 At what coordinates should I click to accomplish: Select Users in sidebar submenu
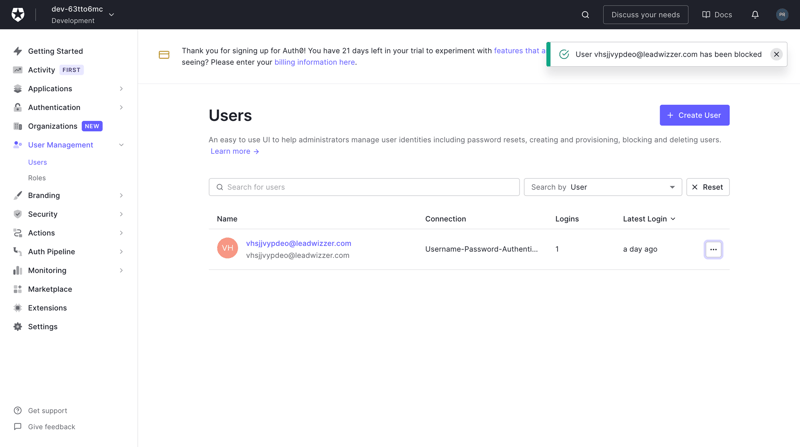pos(37,162)
